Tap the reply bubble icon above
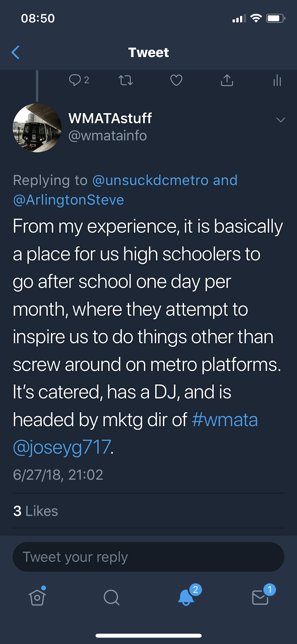Viewport: 297px width, 644px height. coord(75,80)
